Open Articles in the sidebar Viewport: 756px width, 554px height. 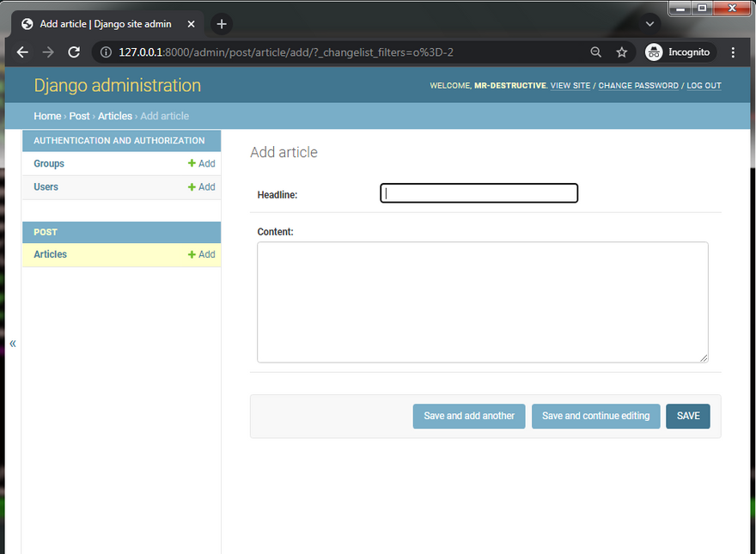(50, 255)
